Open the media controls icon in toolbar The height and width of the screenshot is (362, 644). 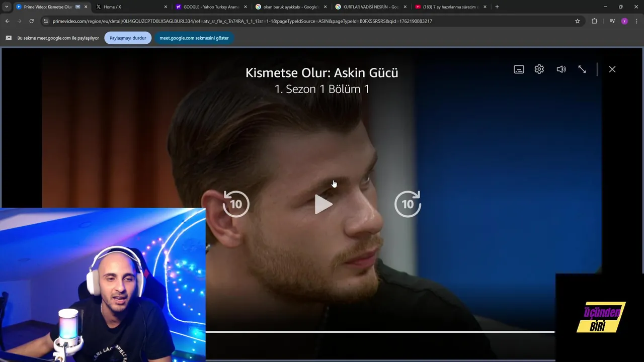tap(612, 21)
